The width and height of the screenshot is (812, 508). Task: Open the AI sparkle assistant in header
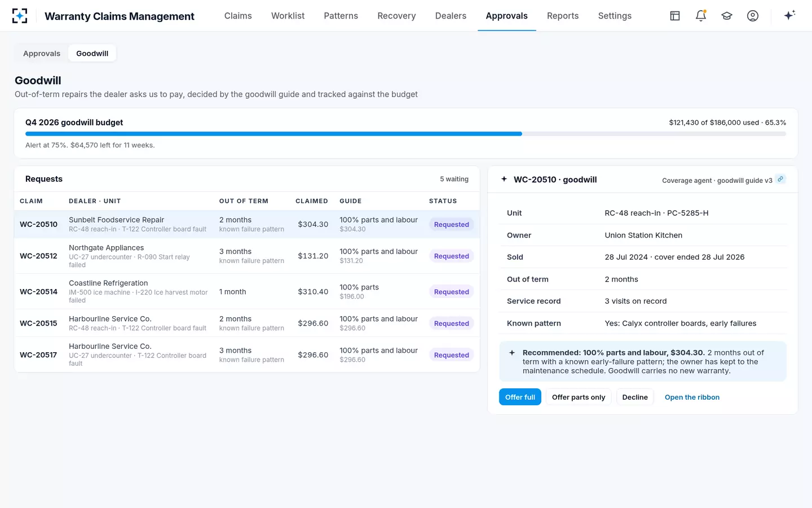789,15
